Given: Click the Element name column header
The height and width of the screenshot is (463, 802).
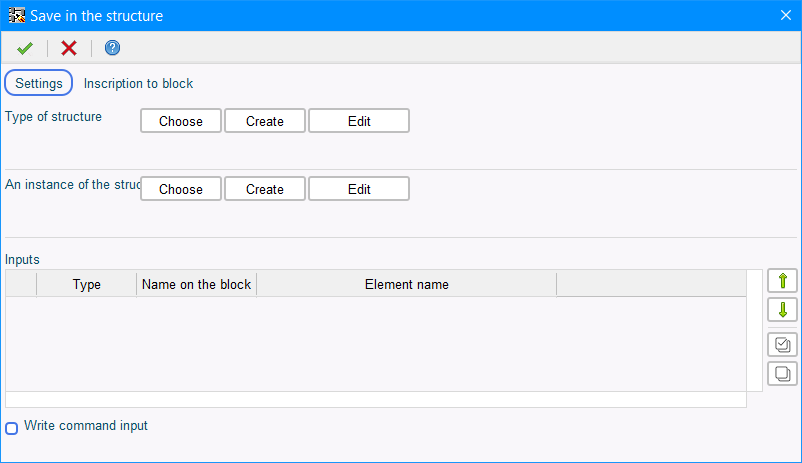Looking at the screenshot, I should pos(407,284).
